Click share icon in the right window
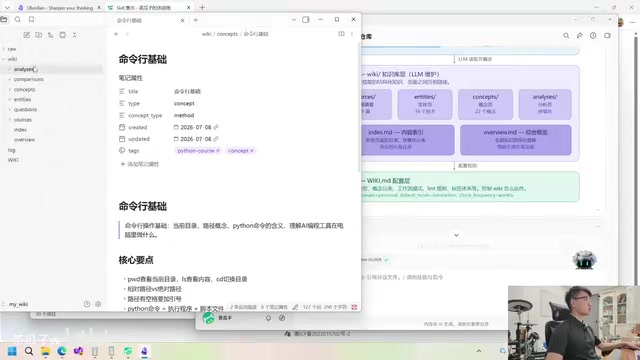 tap(580, 36)
